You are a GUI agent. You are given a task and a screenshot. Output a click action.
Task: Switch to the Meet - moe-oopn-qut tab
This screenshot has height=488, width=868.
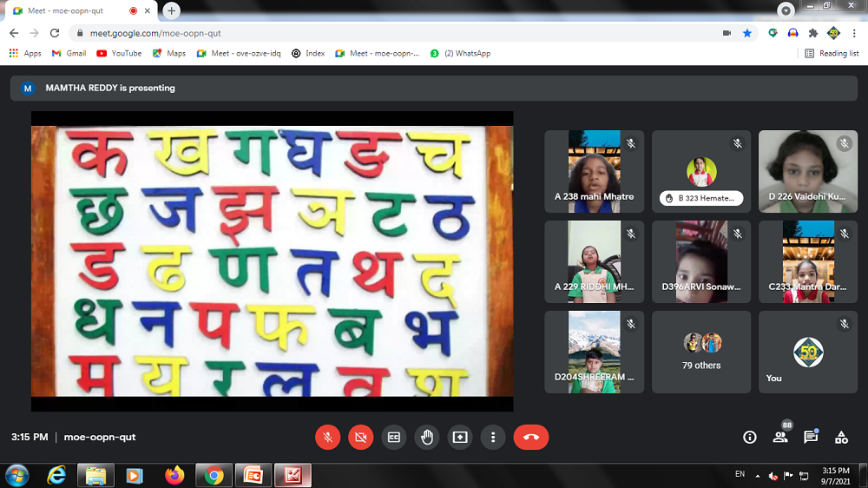click(69, 10)
